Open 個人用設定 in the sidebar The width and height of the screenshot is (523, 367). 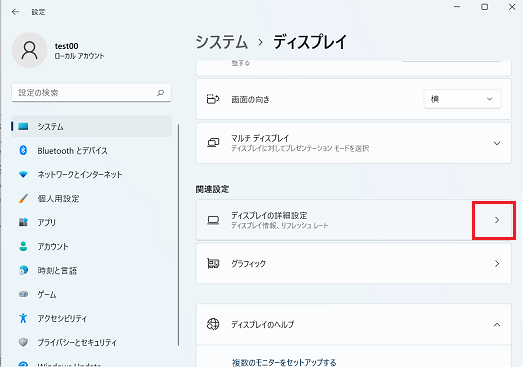pyautogui.click(x=91, y=199)
